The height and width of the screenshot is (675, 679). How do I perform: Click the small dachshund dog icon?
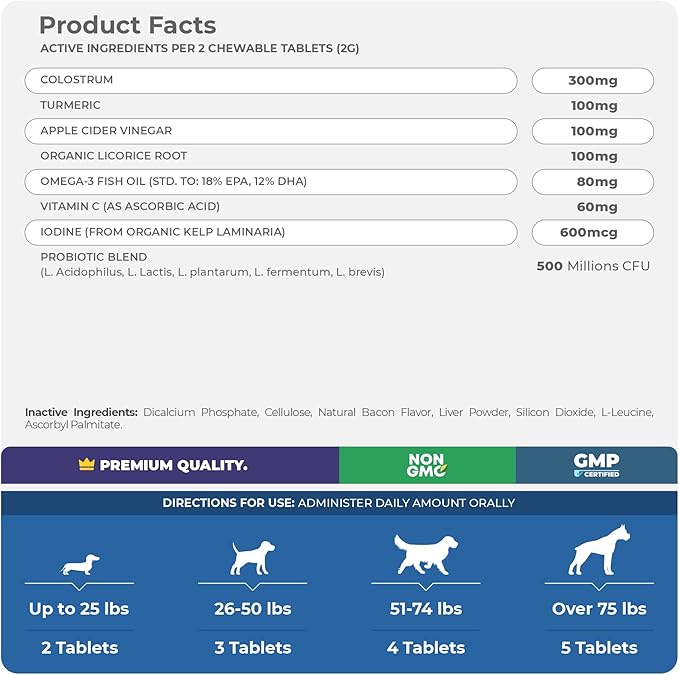tap(80, 565)
